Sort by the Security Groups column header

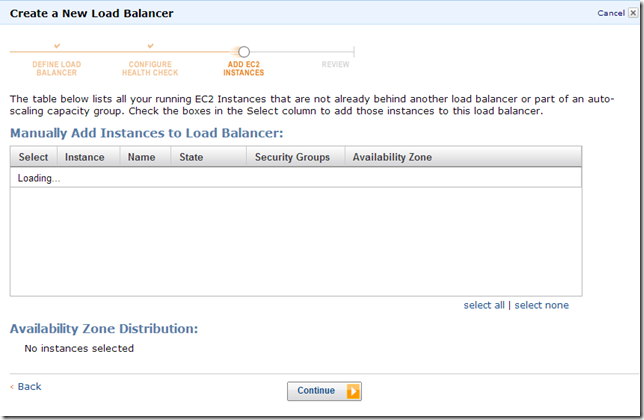[296, 157]
